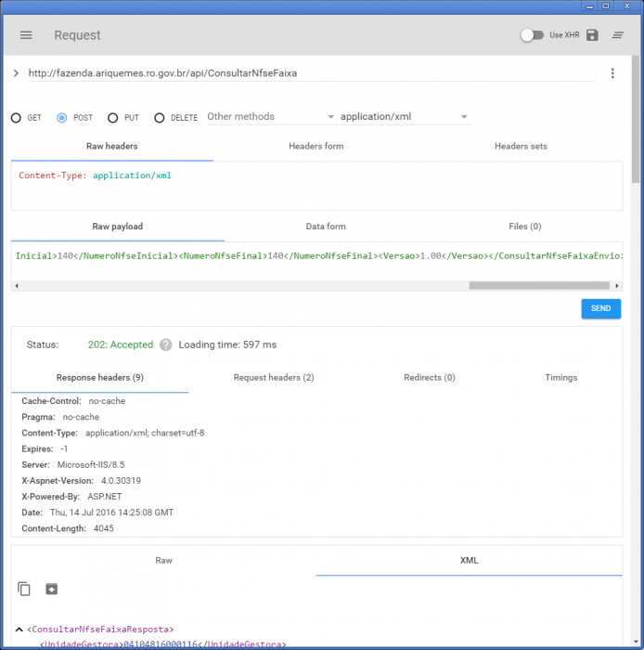The width and height of the screenshot is (644, 650).
Task: Click the blue SEND button
Action: coord(601,309)
